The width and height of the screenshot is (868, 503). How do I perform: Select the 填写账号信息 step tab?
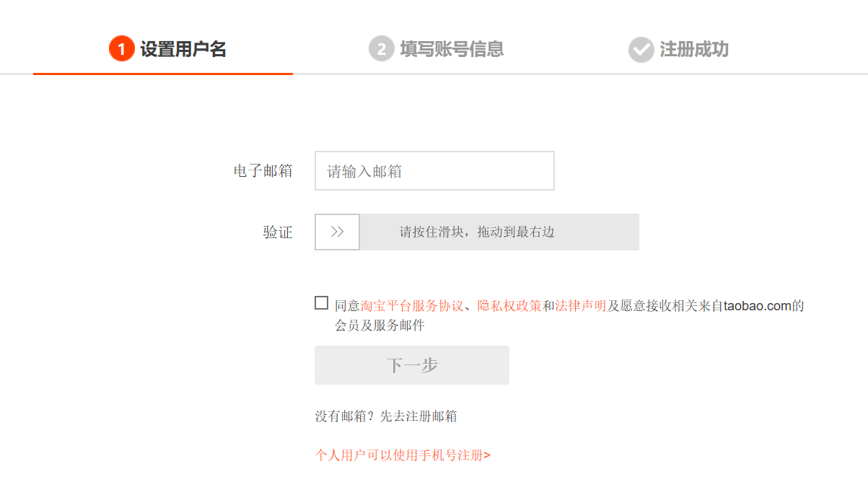click(452, 49)
